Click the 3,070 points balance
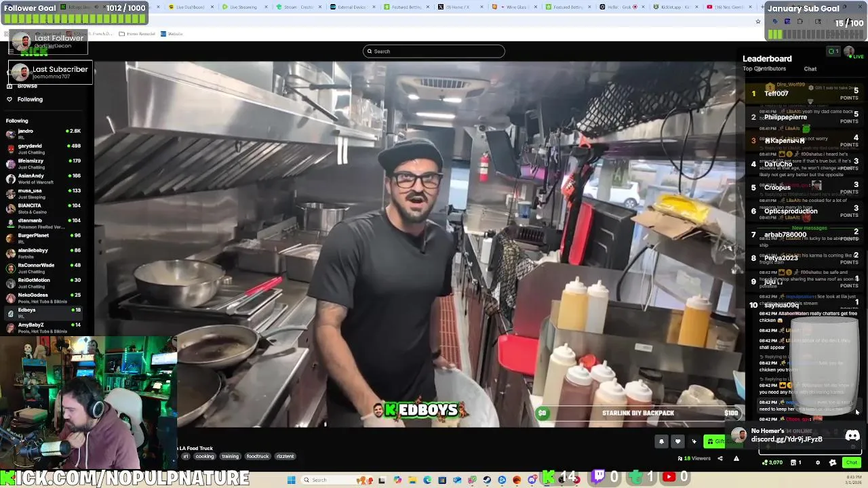 (772, 462)
